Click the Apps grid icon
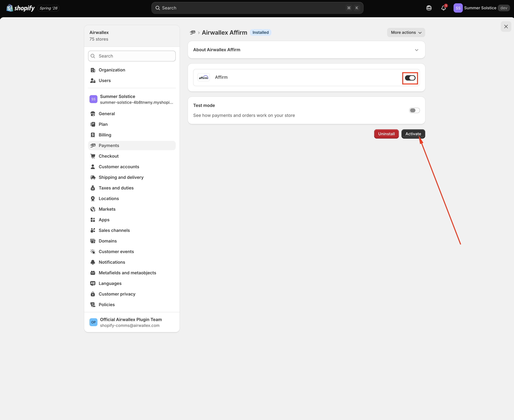The height and width of the screenshot is (420, 514). pos(93,220)
